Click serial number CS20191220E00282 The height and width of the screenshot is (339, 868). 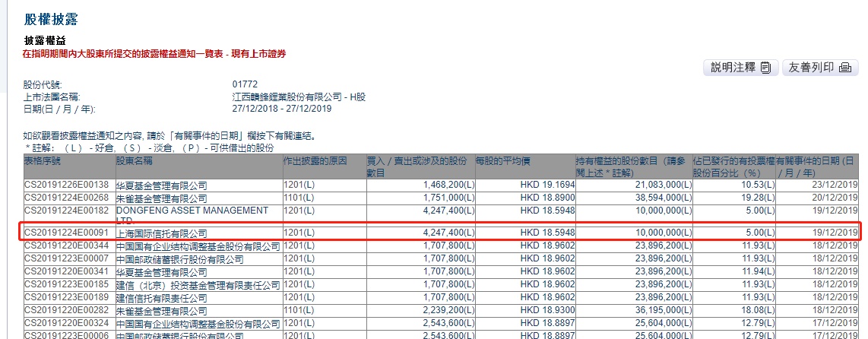tap(66, 311)
